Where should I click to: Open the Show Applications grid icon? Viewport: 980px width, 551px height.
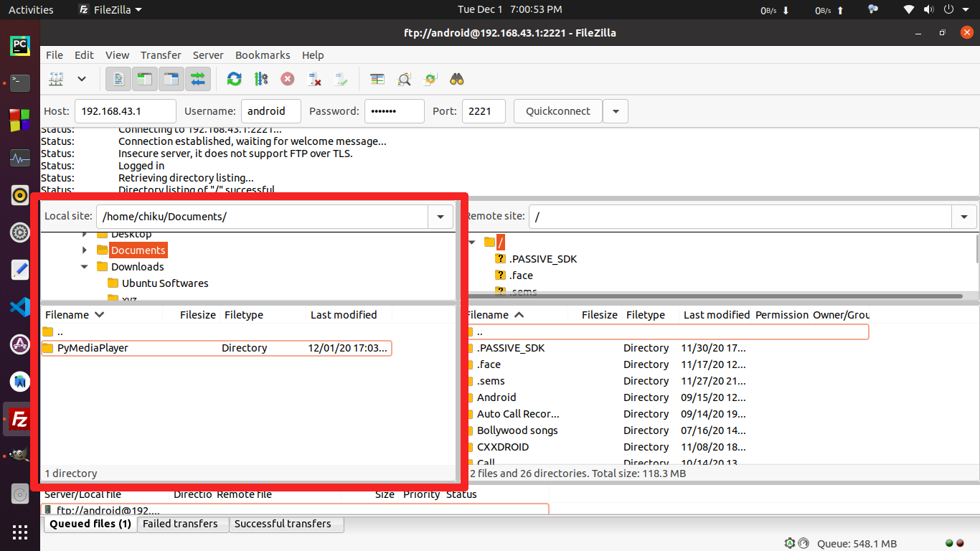tap(20, 532)
